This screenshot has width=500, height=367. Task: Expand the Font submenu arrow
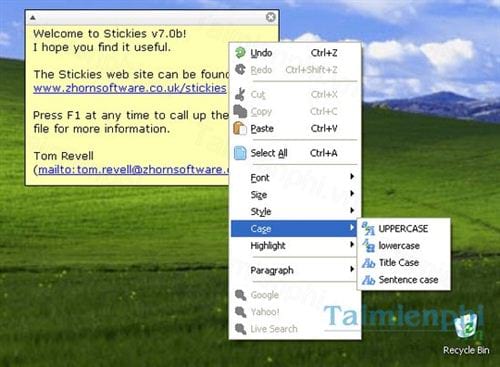(x=352, y=176)
